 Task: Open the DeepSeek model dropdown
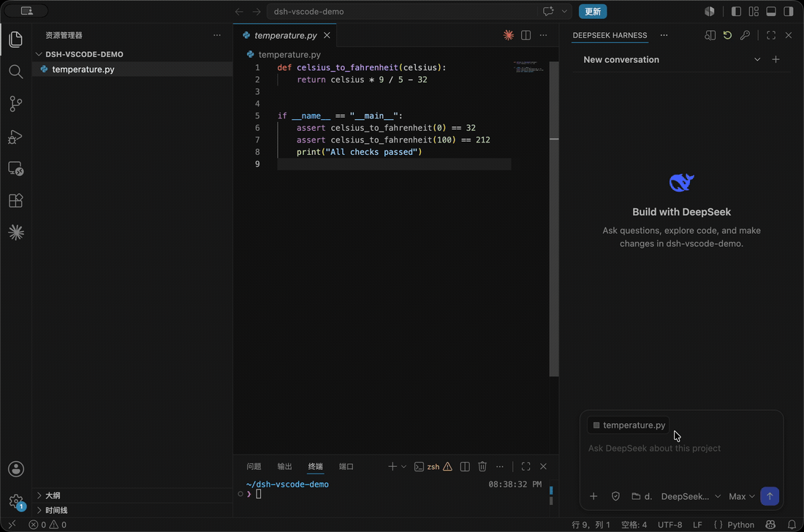tap(691, 496)
